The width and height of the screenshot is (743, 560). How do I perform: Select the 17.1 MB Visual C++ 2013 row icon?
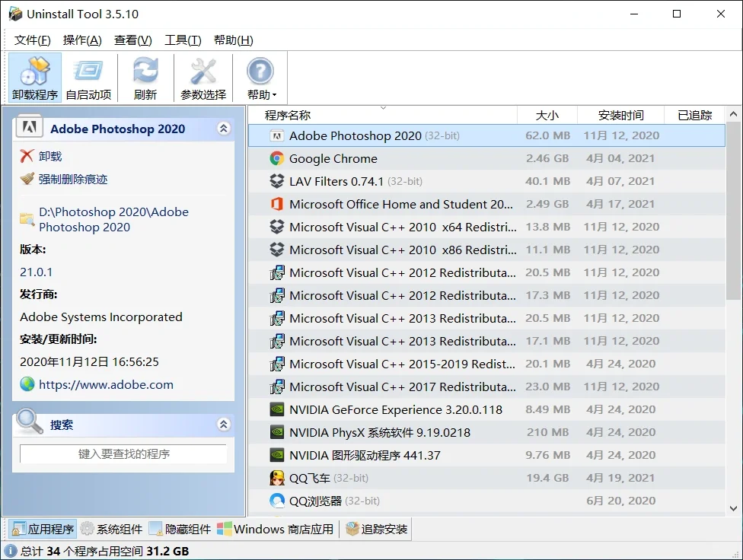(x=277, y=341)
